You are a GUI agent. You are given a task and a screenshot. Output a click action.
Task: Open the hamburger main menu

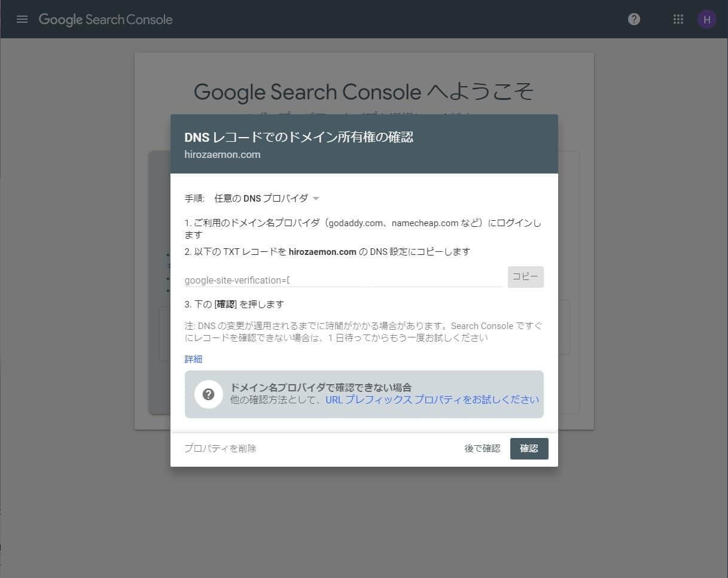(22, 19)
